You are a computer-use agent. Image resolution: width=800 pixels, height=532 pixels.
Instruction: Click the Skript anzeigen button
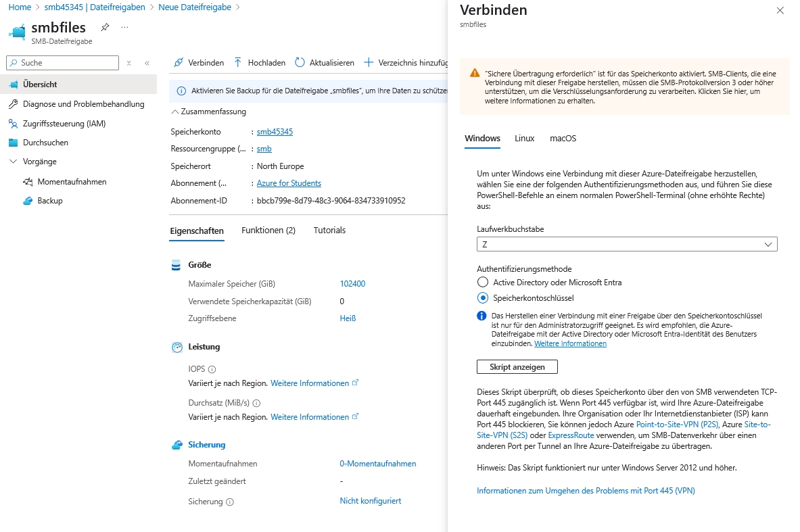point(517,366)
